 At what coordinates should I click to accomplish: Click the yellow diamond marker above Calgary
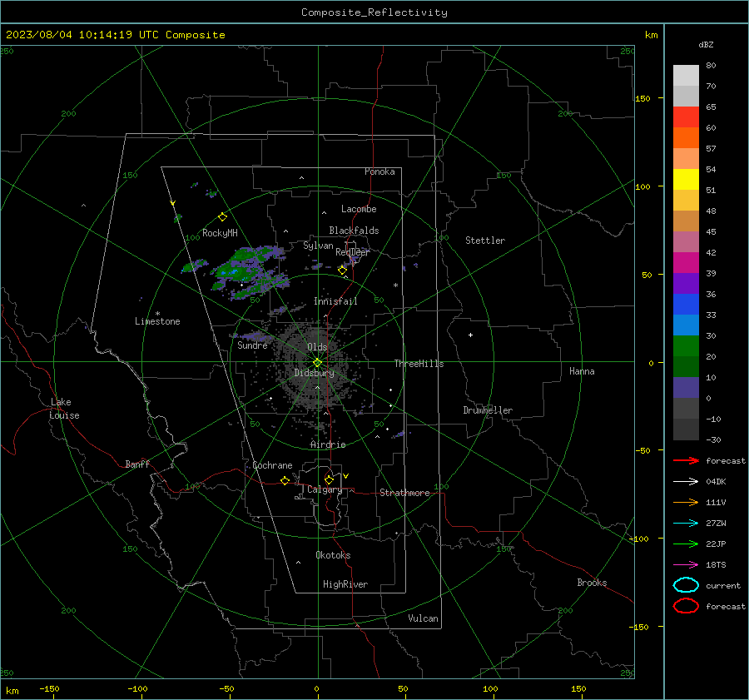point(329,479)
